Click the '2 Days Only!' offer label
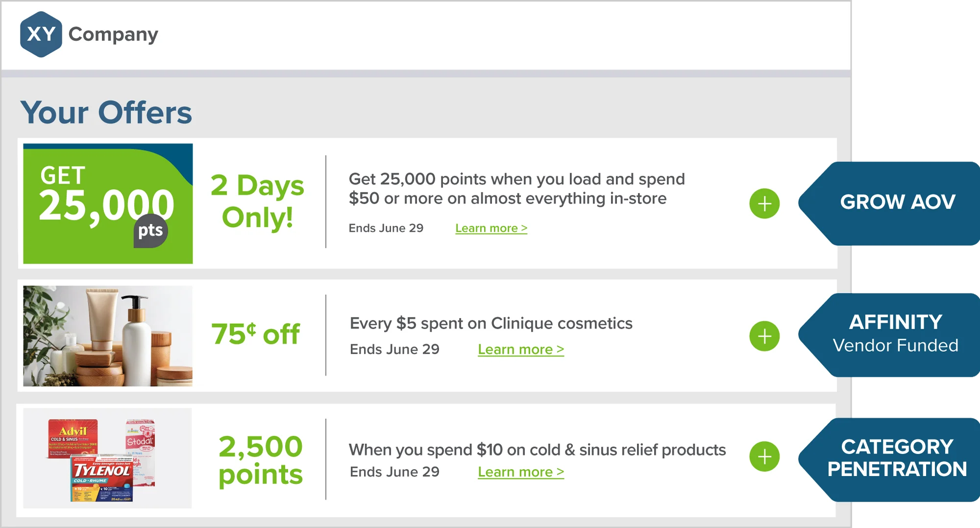The image size is (980, 528). [x=257, y=201]
